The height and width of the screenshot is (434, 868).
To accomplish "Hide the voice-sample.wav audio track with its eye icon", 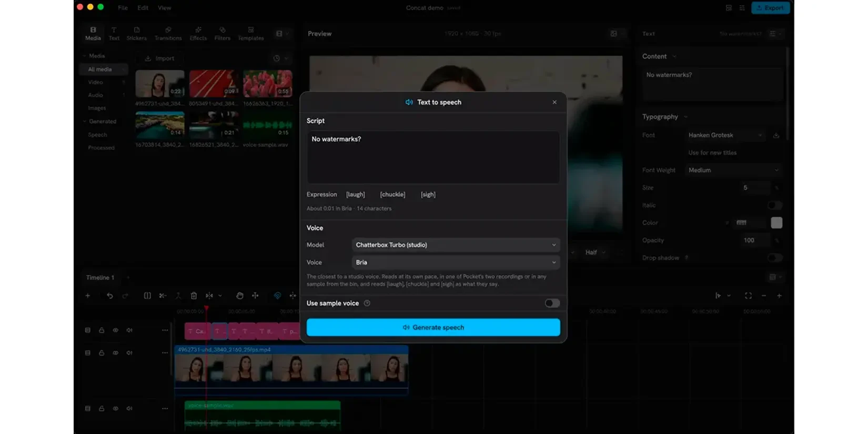I will 115,408.
